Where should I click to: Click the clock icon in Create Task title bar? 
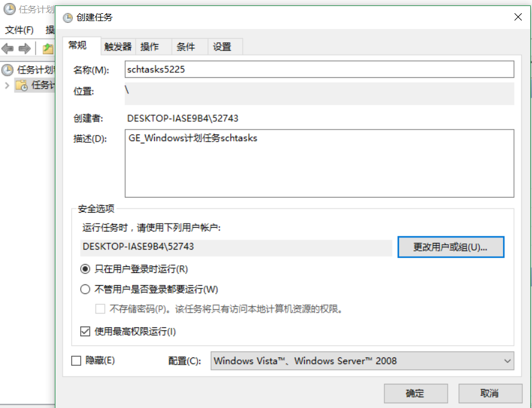coord(68,17)
